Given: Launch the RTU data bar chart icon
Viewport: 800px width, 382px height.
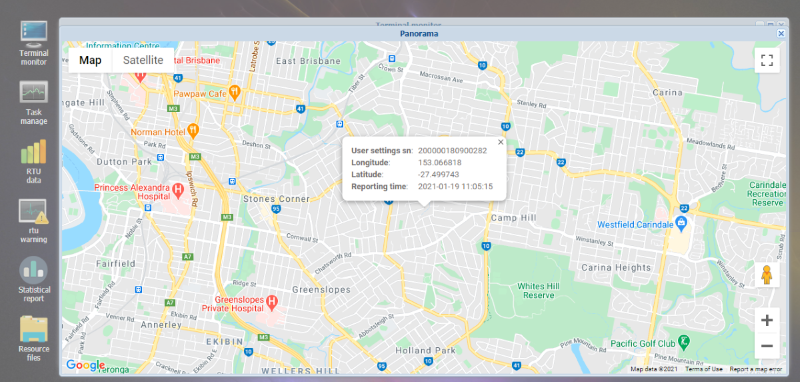Looking at the screenshot, I should click(34, 162).
